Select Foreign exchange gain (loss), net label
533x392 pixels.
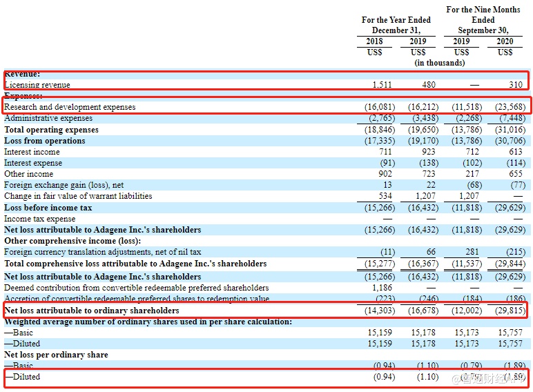tap(64, 185)
